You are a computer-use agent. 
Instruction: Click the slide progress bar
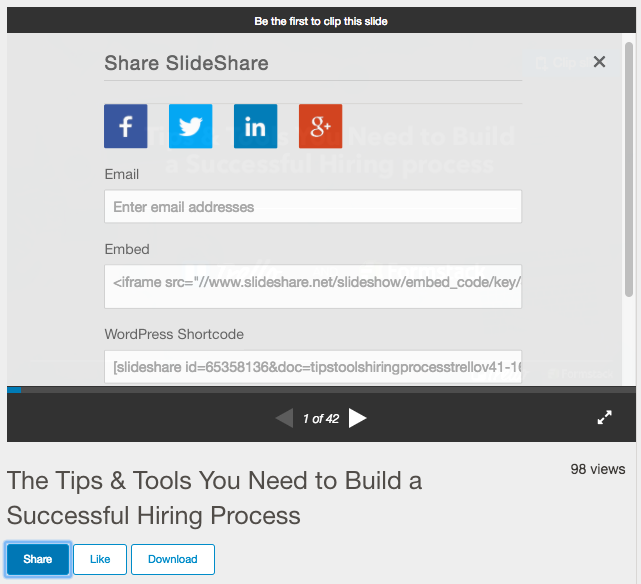321,390
